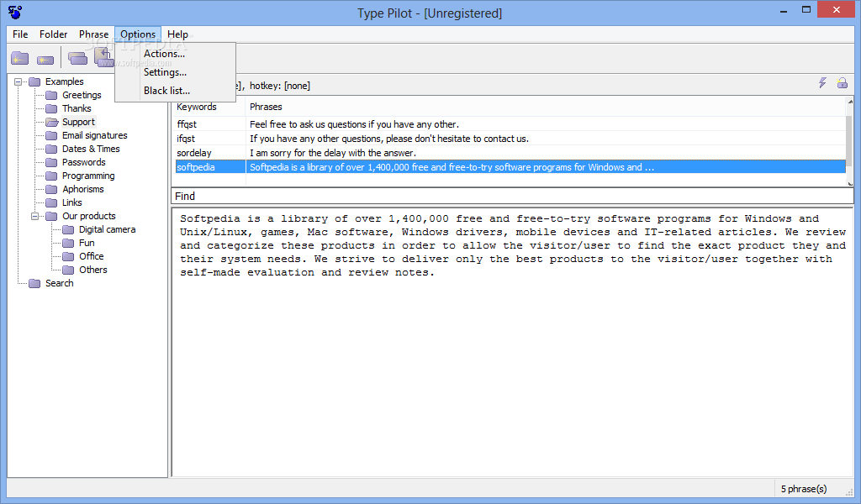The image size is (861, 504).
Task: Click the Fun folder icon
Action: click(69, 243)
